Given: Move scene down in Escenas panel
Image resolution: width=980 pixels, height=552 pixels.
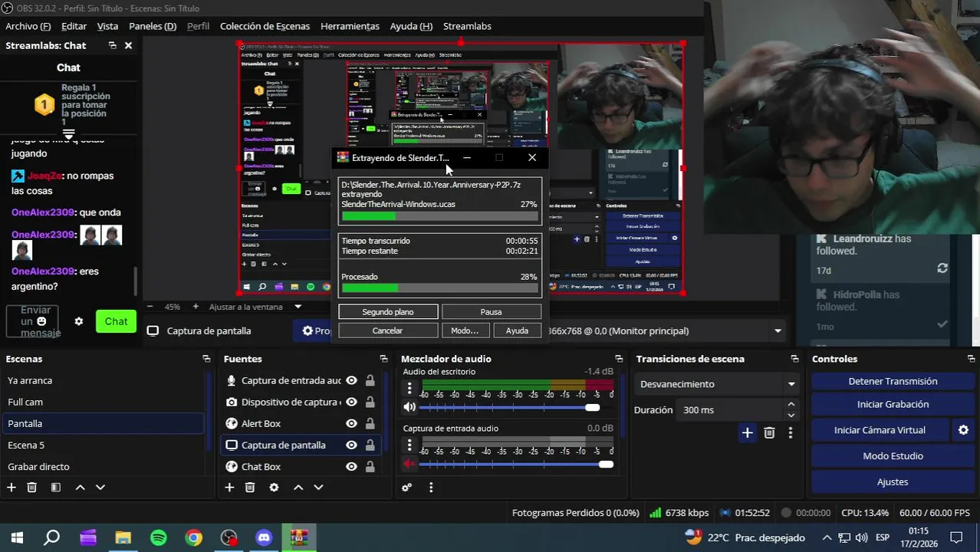Looking at the screenshot, I should click(100, 487).
